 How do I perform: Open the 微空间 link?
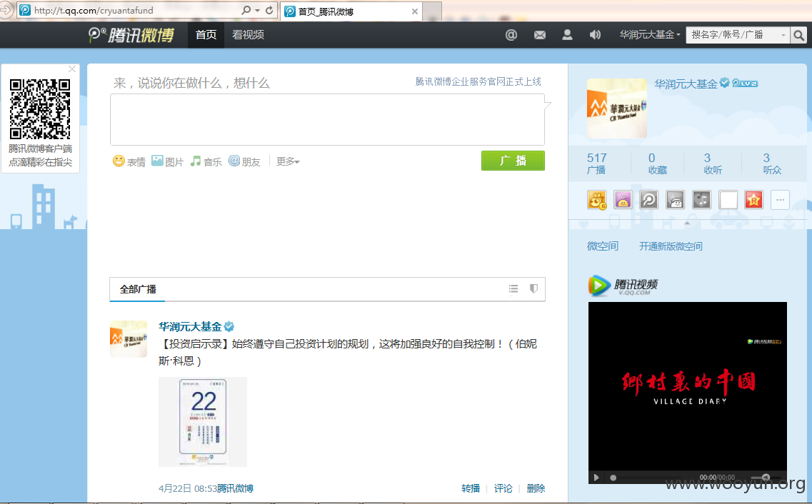[x=602, y=246]
